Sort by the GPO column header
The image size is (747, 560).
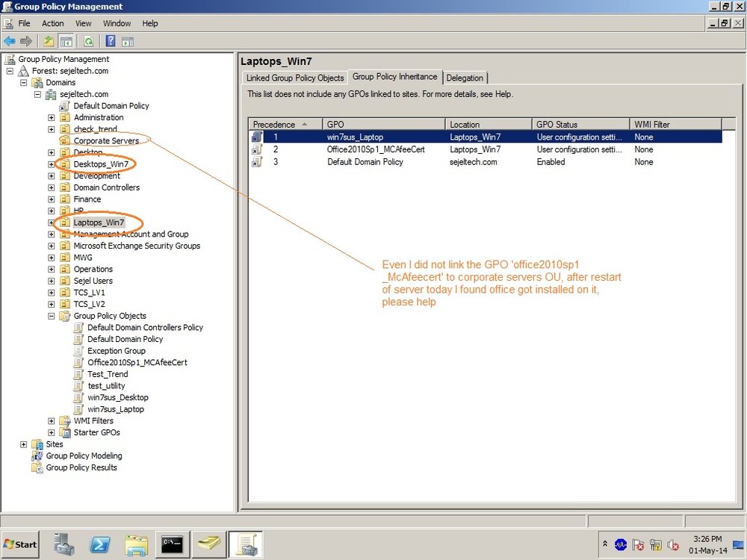point(384,124)
